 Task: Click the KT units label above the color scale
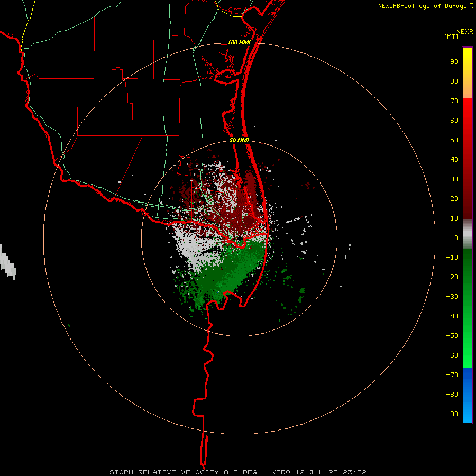click(452, 36)
